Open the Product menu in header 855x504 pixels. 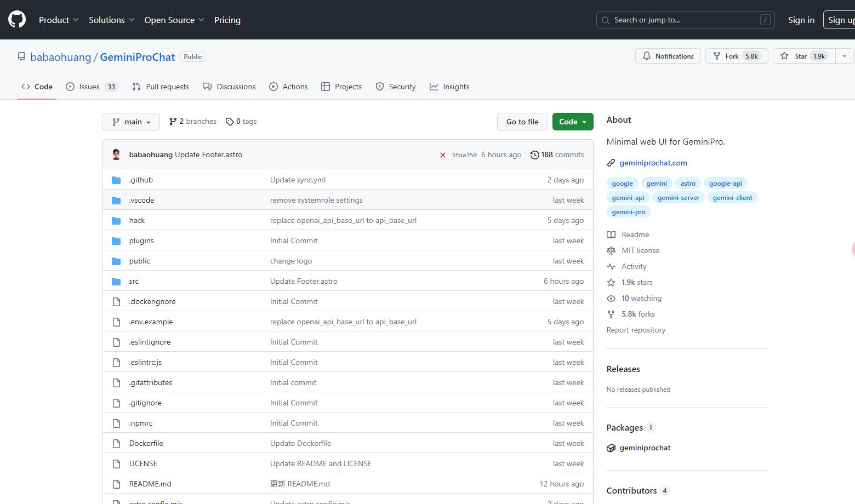pos(59,20)
